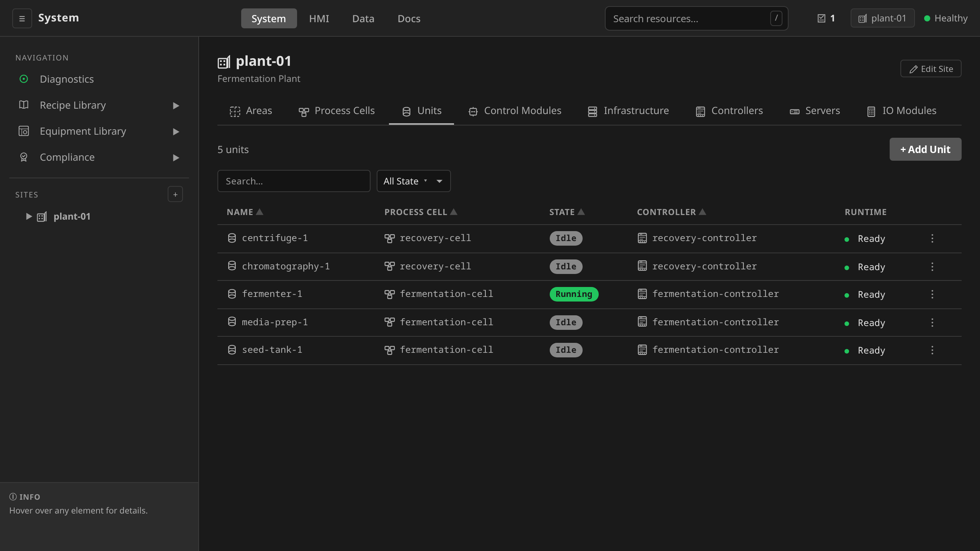Open the centrifuge-1 unit
Screen dimensions: 980x551
pyautogui.click(x=274, y=238)
